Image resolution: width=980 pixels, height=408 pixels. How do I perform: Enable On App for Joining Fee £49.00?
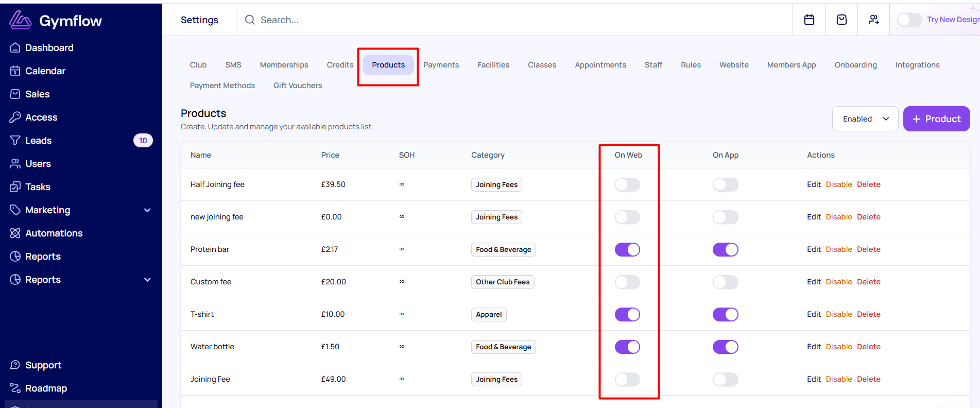[726, 379]
